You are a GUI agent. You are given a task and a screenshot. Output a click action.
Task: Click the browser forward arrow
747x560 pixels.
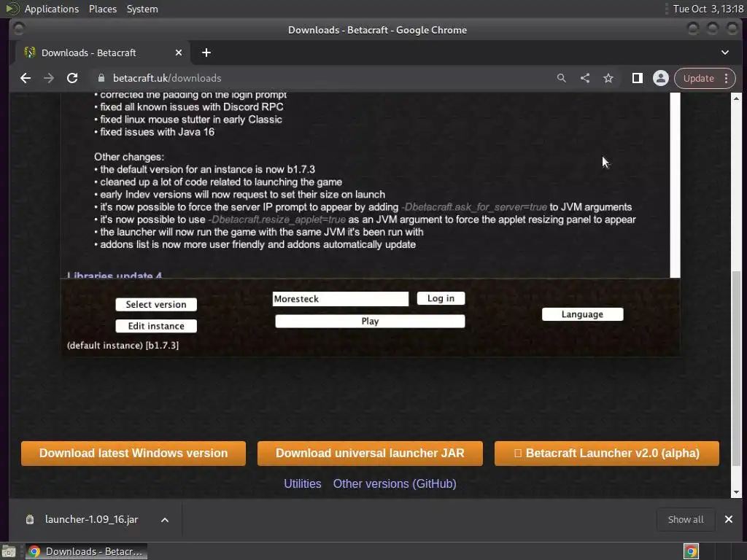pyautogui.click(x=49, y=78)
